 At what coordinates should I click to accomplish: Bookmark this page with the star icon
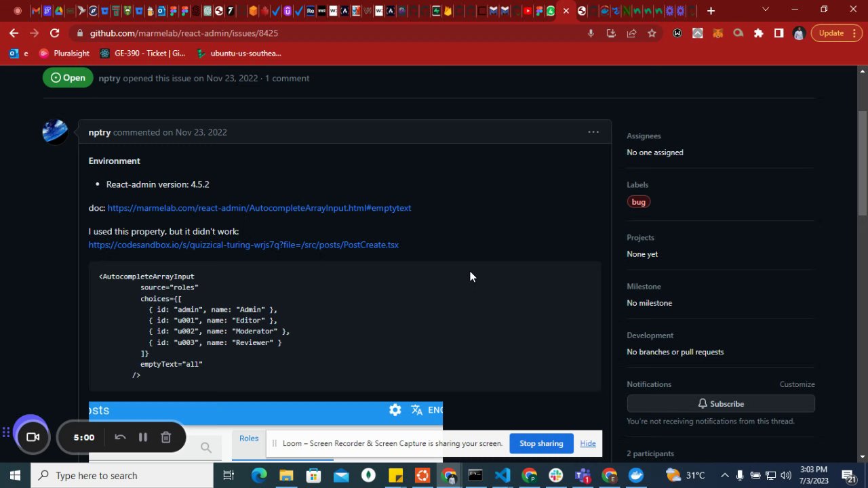pos(652,33)
